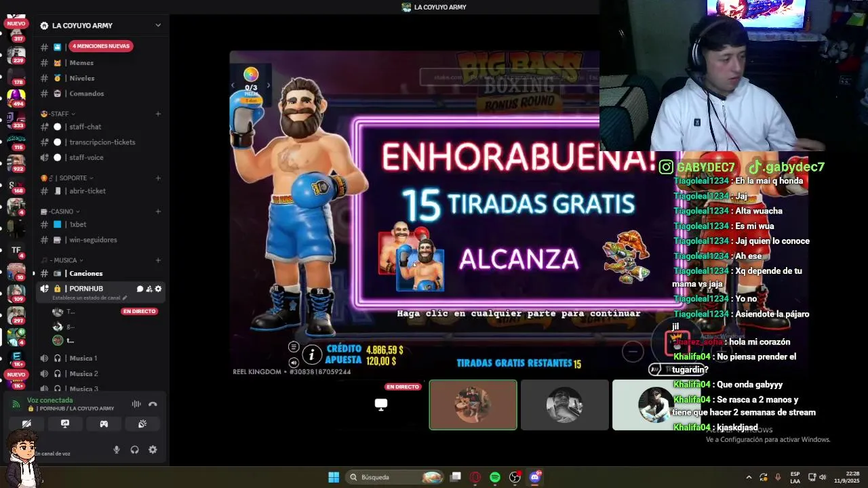Expand LA COYUYO ARMY server dropdown
Viewport: 868px width, 488px height.
click(158, 26)
